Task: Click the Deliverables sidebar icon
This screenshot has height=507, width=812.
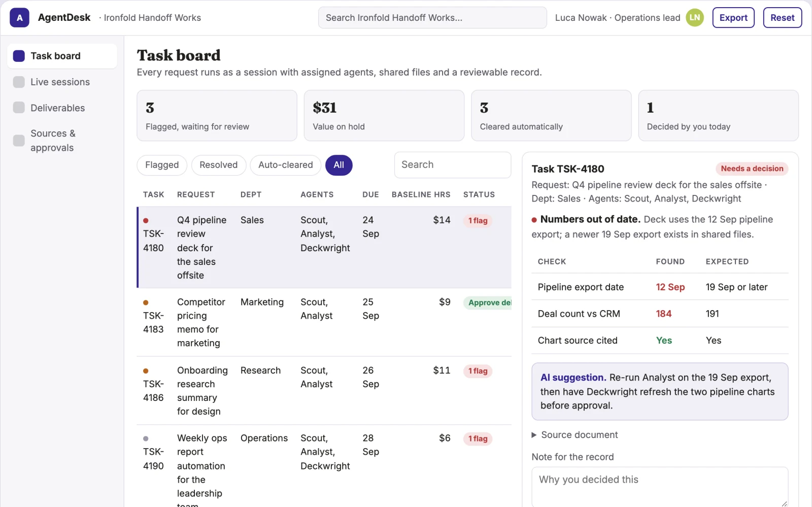Action: tap(19, 108)
